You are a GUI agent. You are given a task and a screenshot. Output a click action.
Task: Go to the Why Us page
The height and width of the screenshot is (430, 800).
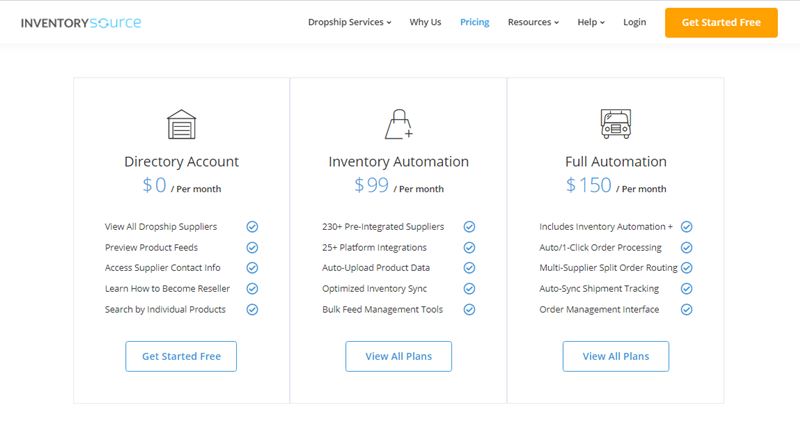tap(425, 22)
